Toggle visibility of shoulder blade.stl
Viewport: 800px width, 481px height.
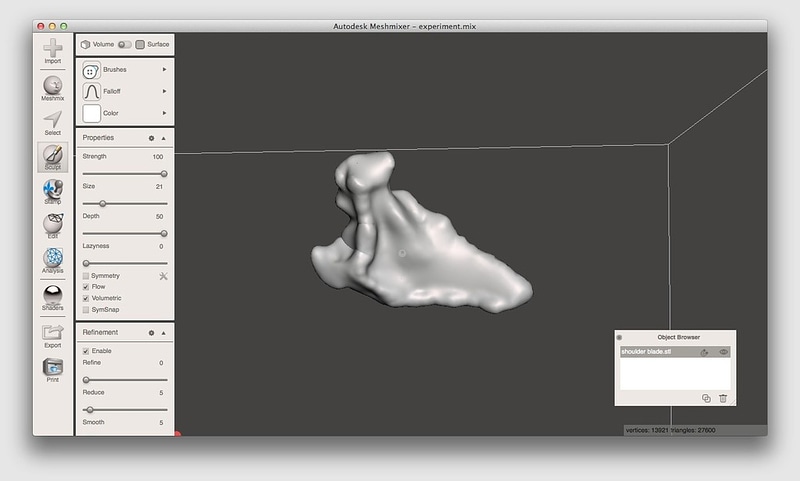pos(723,352)
